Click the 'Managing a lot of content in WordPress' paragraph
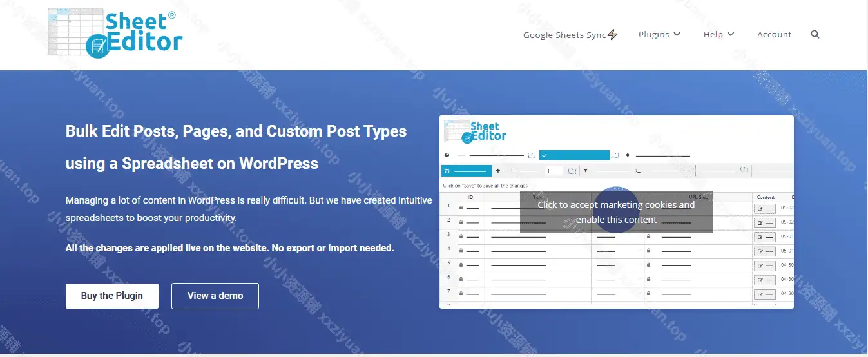 [249, 209]
